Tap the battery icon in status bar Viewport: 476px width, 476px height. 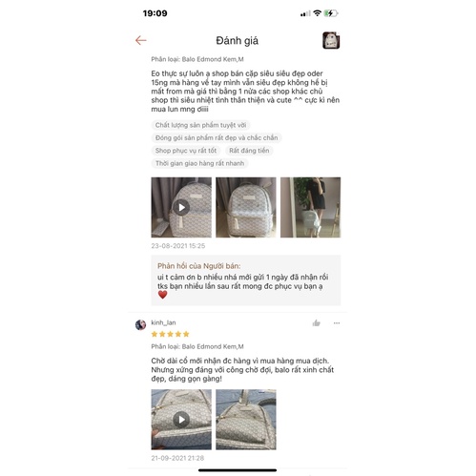331,13
